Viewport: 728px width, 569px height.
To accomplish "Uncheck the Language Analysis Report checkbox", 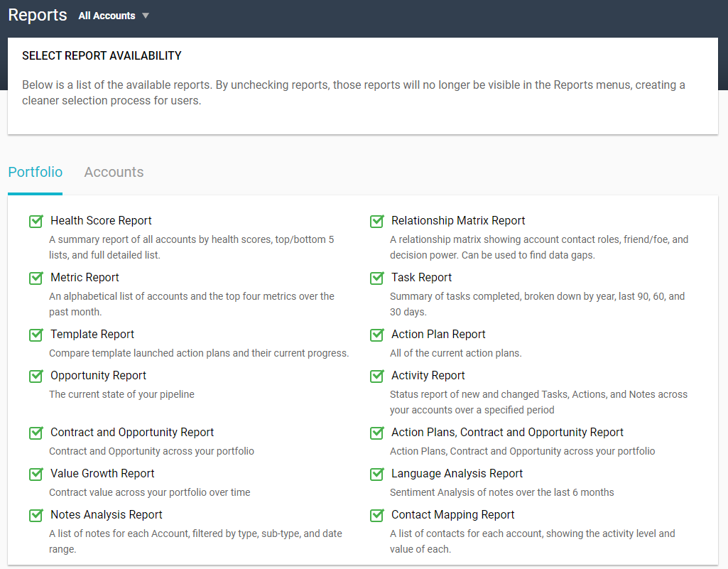I will (x=376, y=474).
